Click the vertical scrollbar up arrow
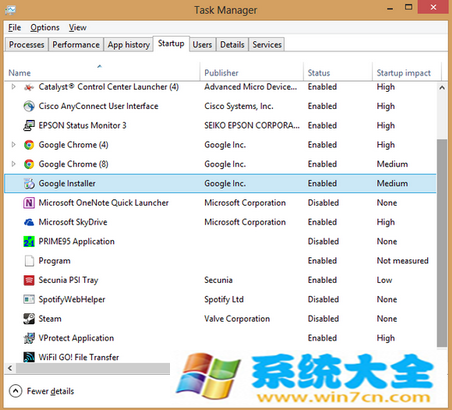This screenshot has width=452, height=410. pyautogui.click(x=442, y=88)
